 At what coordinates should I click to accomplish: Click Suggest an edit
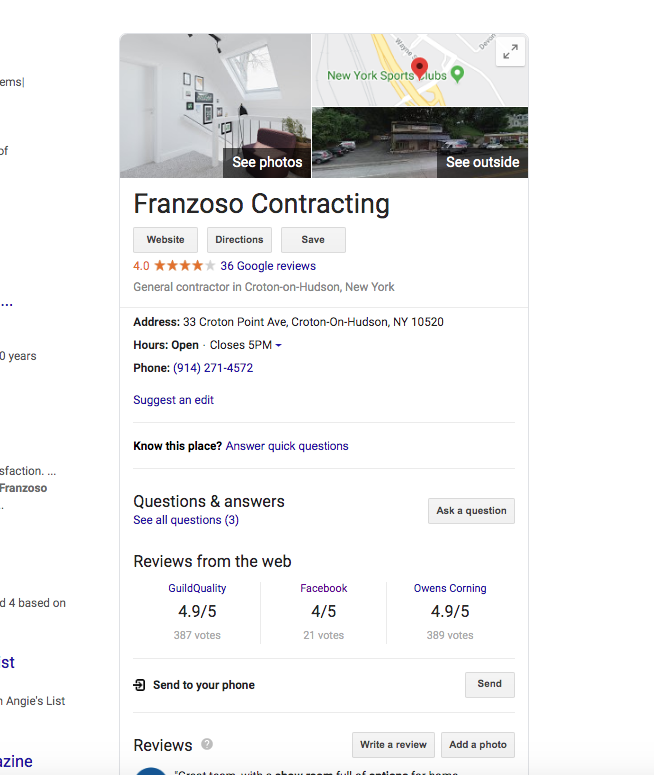[x=173, y=400]
